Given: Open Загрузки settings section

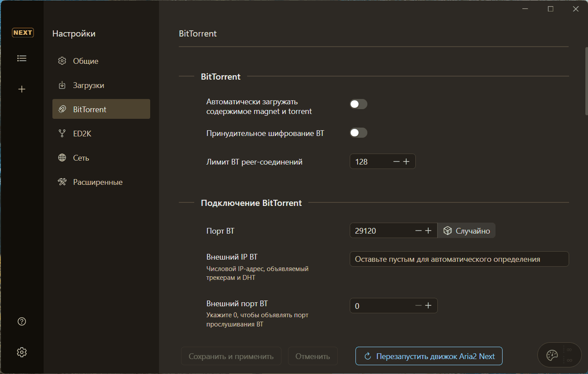Looking at the screenshot, I should (101, 85).
